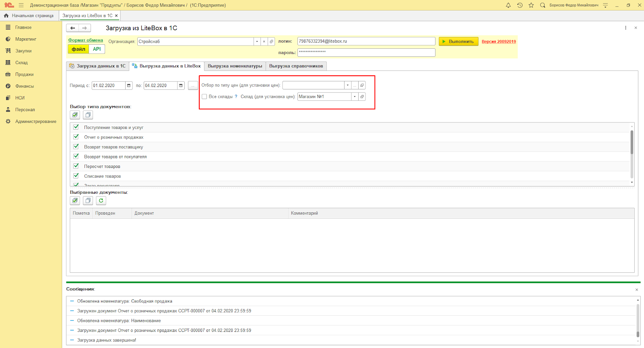
Task: Expand the price type filter dropdown
Action: [x=348, y=85]
